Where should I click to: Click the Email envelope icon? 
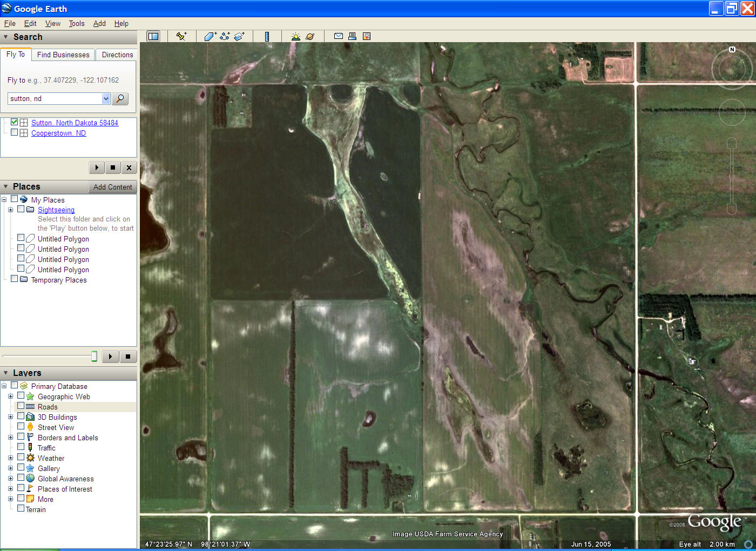pos(339,36)
